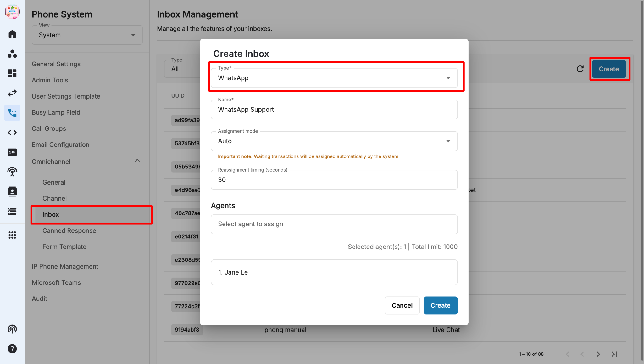Open the Type dropdown showing WhatsApp

pos(334,78)
